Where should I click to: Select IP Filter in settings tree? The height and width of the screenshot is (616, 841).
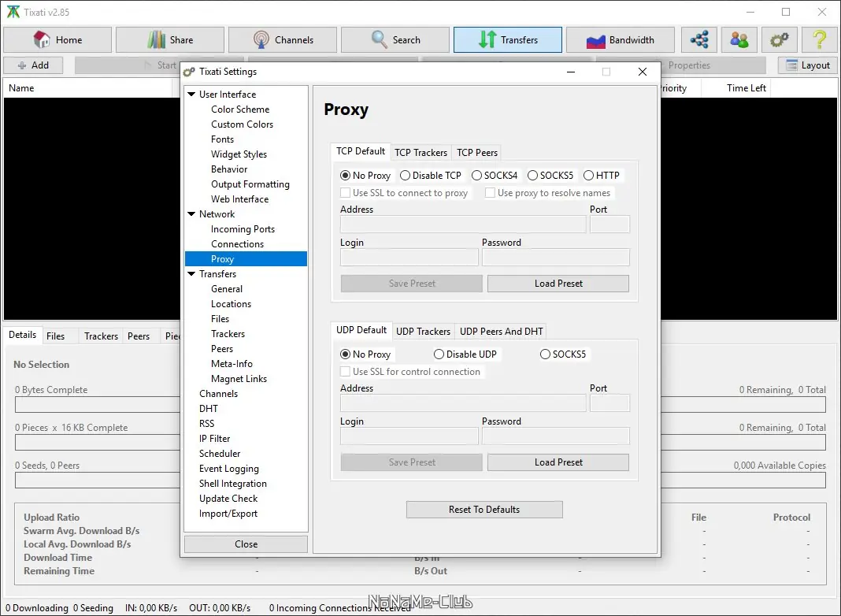(x=214, y=439)
